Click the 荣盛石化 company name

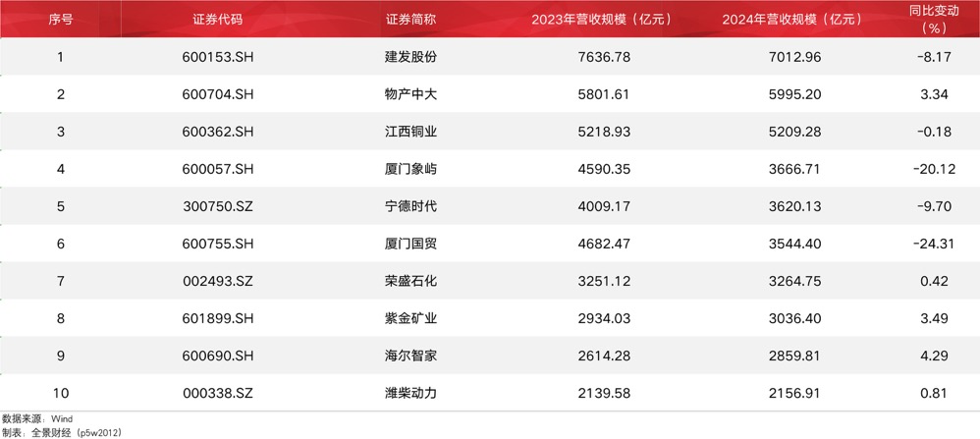click(x=410, y=281)
